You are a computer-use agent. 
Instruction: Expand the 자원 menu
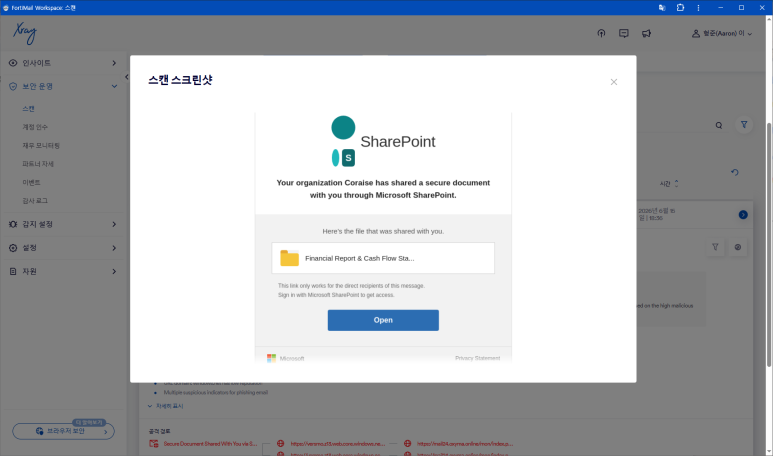(63, 272)
